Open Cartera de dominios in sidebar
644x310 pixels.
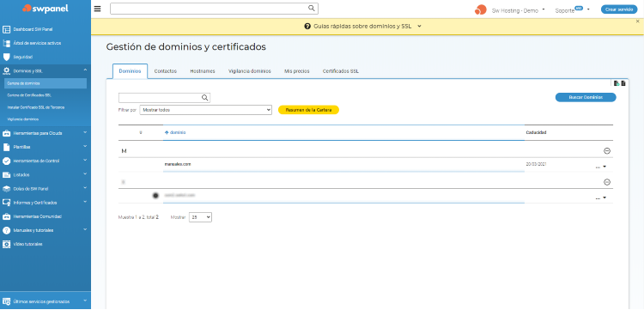(46, 83)
